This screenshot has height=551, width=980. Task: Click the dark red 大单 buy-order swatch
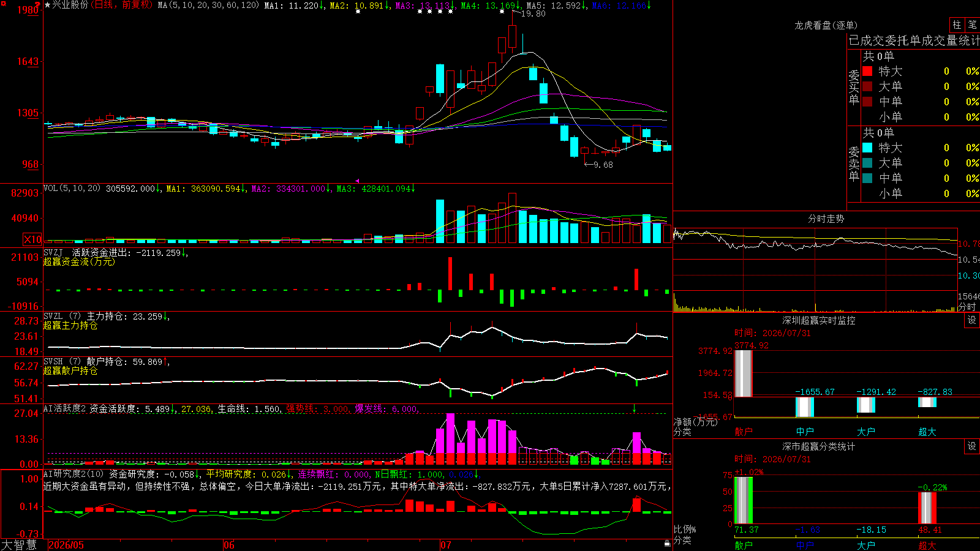coord(867,86)
